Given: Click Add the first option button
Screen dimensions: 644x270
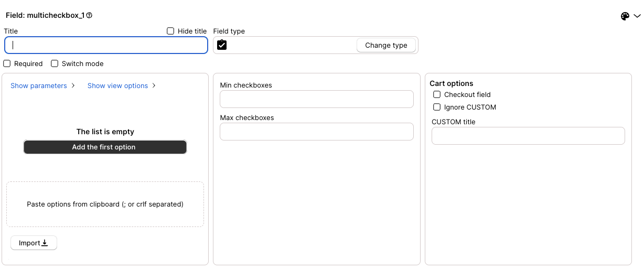Looking at the screenshot, I should (105, 147).
